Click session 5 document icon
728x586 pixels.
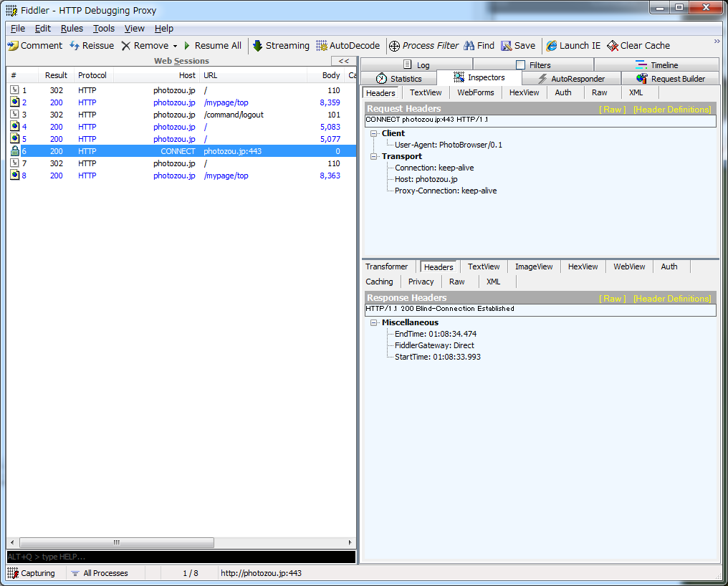pyautogui.click(x=14, y=138)
